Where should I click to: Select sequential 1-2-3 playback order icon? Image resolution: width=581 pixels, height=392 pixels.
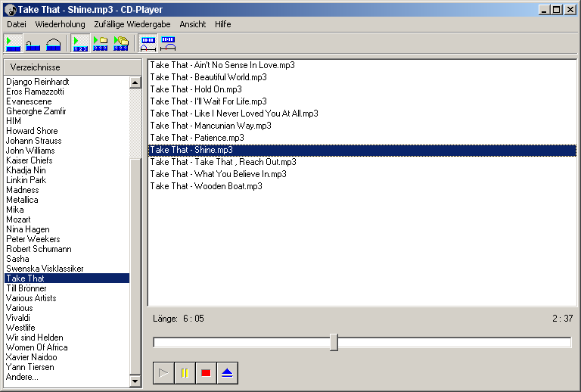pos(80,43)
